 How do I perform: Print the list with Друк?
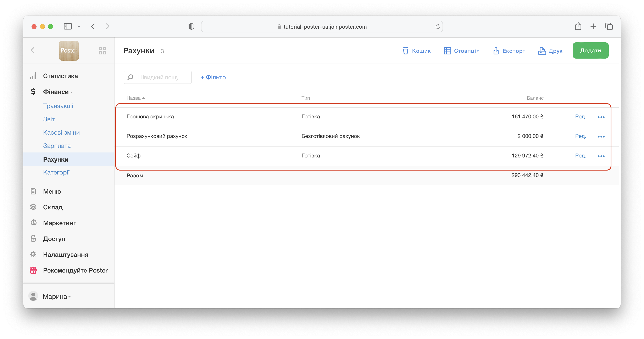[550, 51]
